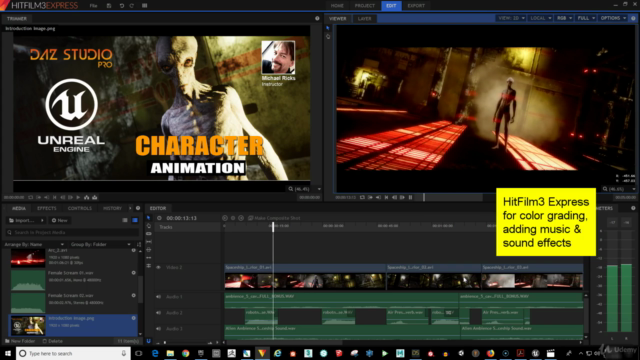Mute the Audio 3 track
The image size is (640, 360).
[158, 329]
